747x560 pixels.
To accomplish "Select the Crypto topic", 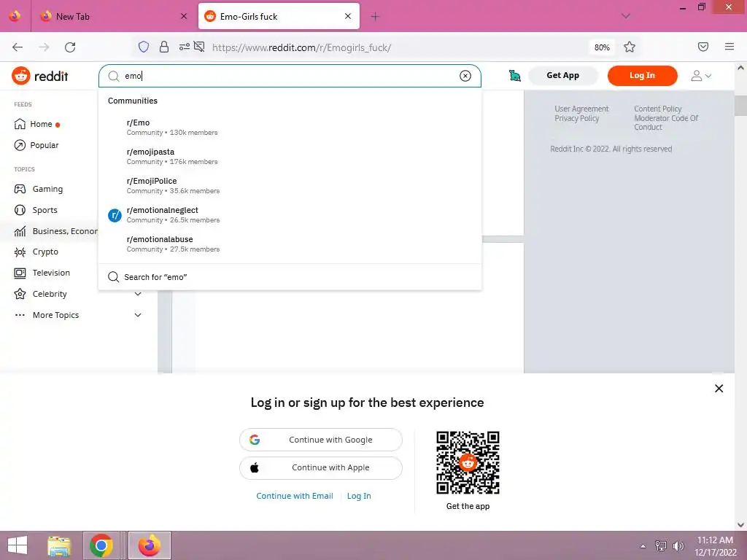I will tap(36, 252).
